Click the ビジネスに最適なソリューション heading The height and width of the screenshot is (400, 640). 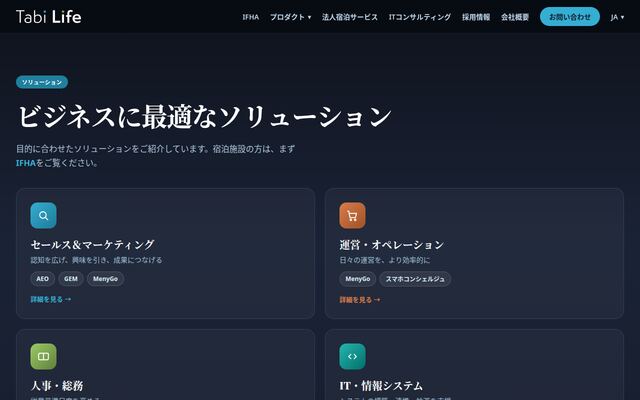[x=204, y=116]
